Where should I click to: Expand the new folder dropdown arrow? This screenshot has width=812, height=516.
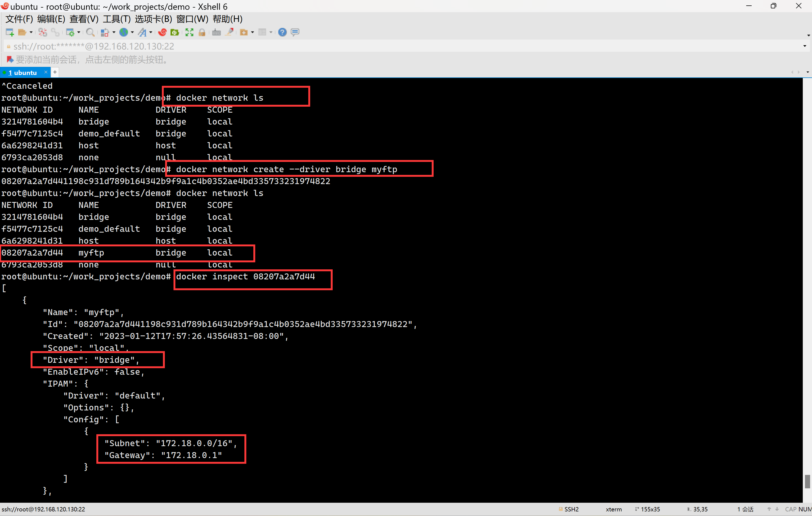coord(252,32)
